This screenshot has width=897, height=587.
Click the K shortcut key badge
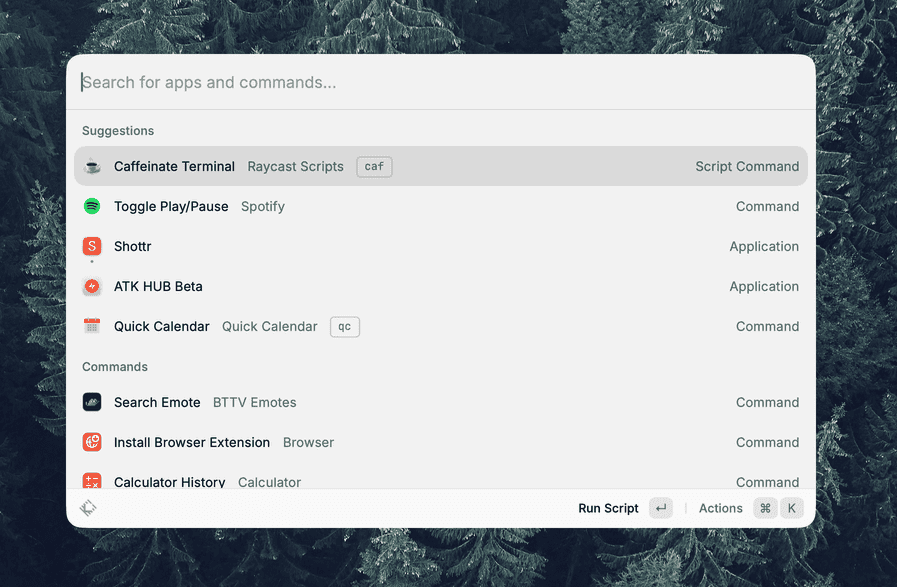tap(792, 508)
